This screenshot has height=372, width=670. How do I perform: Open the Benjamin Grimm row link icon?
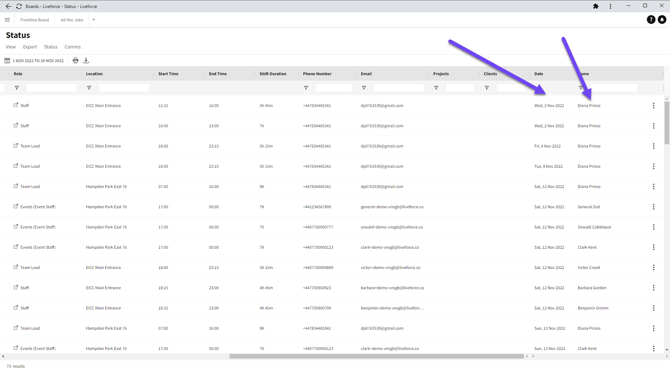click(x=16, y=308)
